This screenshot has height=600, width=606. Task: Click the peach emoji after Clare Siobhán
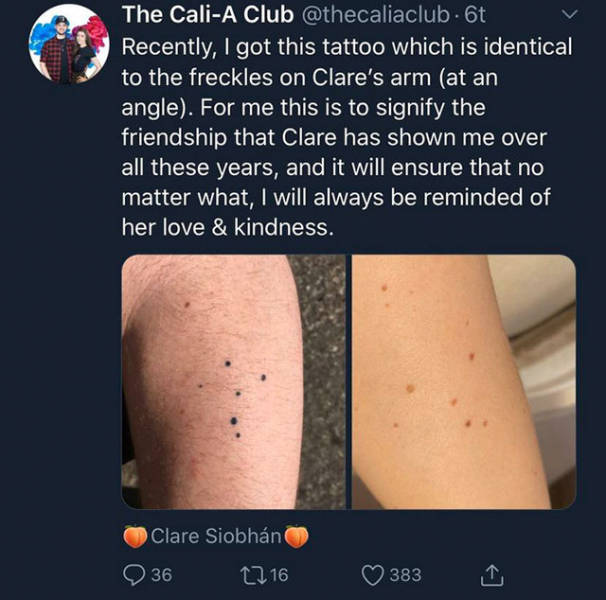(x=297, y=537)
